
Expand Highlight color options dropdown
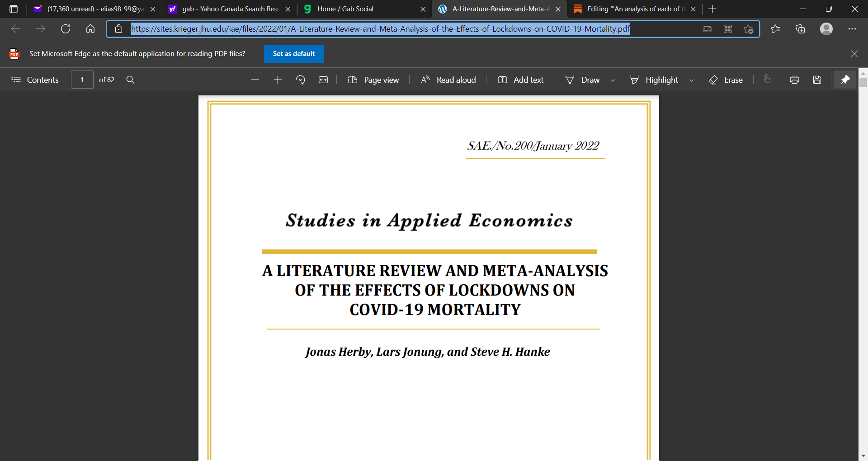pos(691,80)
